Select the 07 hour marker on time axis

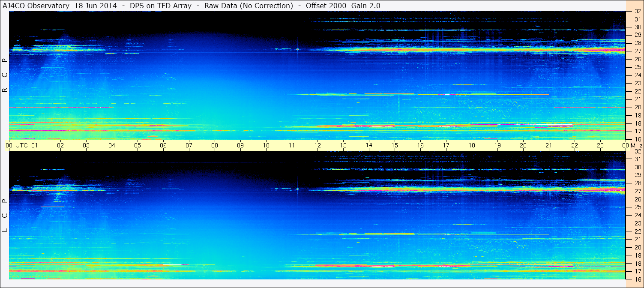pyautogui.click(x=189, y=145)
